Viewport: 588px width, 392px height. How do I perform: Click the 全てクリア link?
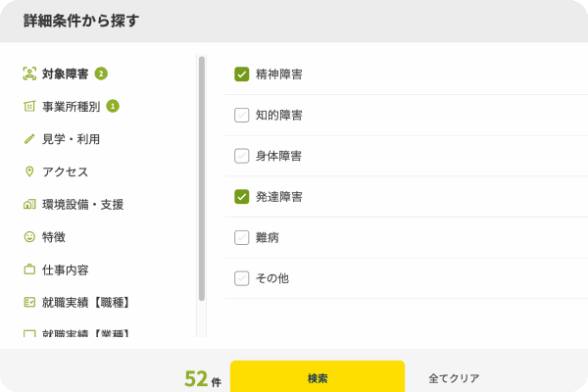click(454, 377)
